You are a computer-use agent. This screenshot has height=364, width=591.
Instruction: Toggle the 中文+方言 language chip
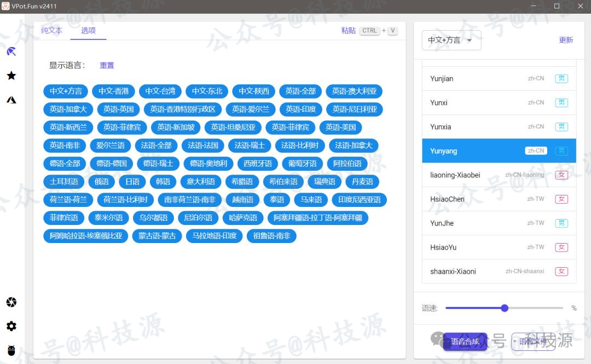click(66, 91)
